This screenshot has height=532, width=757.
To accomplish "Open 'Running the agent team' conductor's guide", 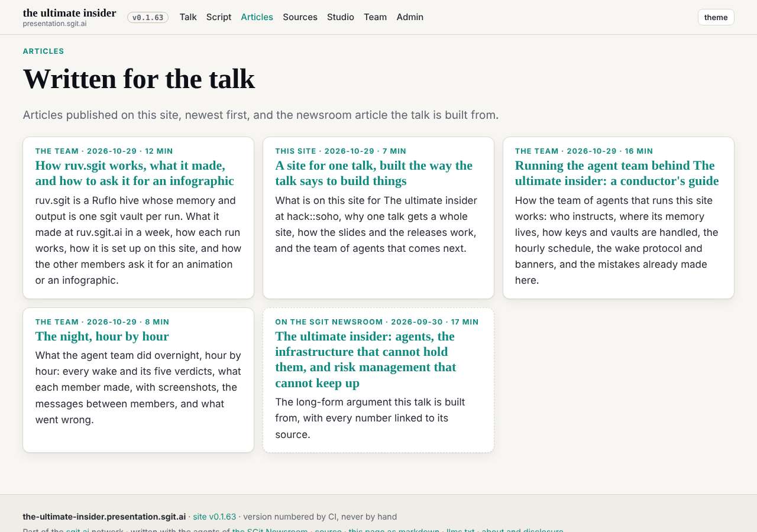I will coord(617,173).
